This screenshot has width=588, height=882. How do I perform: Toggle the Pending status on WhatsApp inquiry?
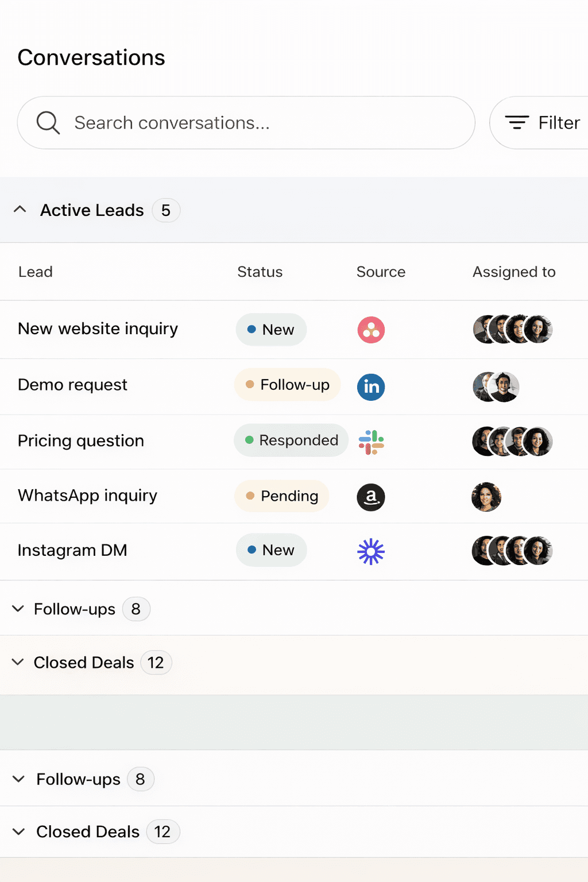281,496
